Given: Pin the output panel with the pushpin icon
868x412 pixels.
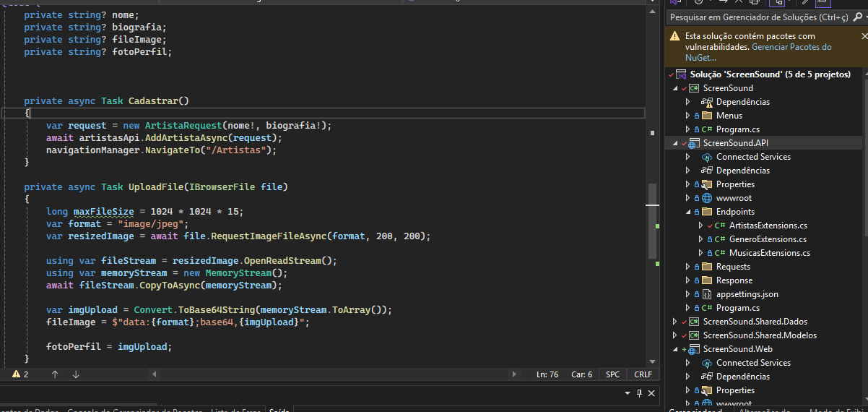Looking at the screenshot, I should click(x=639, y=393).
